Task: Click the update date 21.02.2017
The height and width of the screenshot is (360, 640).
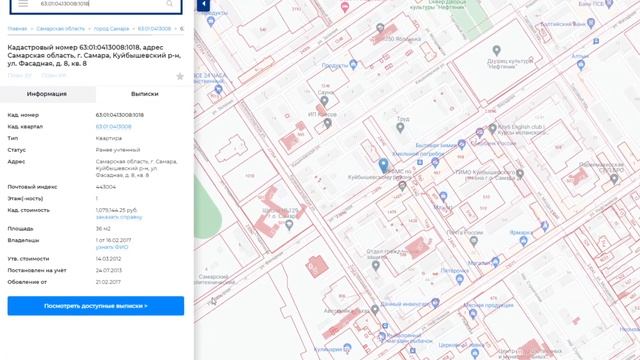Action: point(108,282)
